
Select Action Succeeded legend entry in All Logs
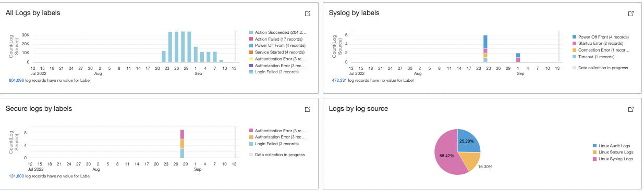(277, 32)
